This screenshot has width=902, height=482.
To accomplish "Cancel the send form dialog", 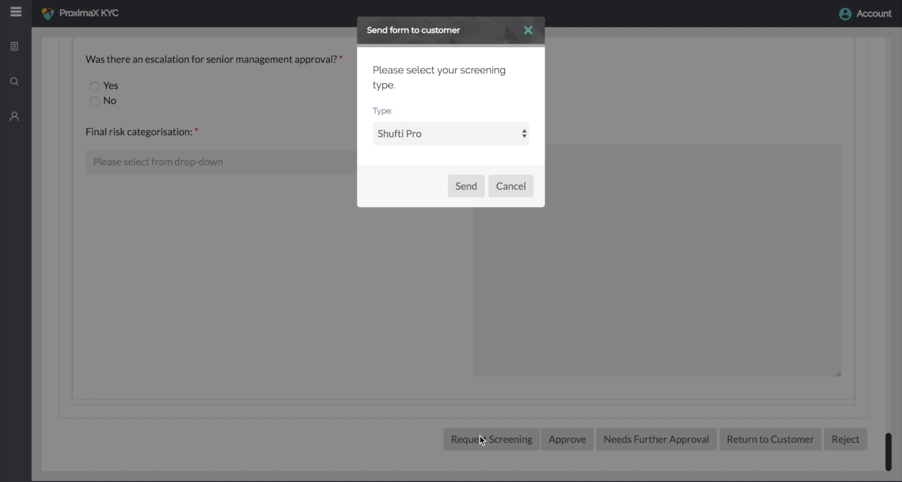I will pyautogui.click(x=510, y=186).
